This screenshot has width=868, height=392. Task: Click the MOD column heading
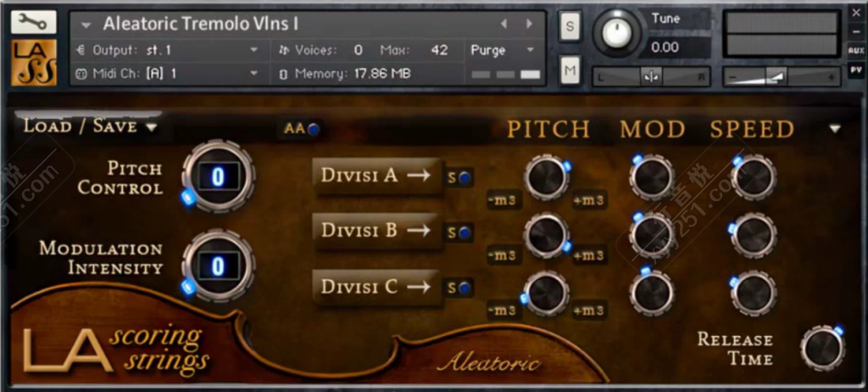pyautogui.click(x=653, y=129)
